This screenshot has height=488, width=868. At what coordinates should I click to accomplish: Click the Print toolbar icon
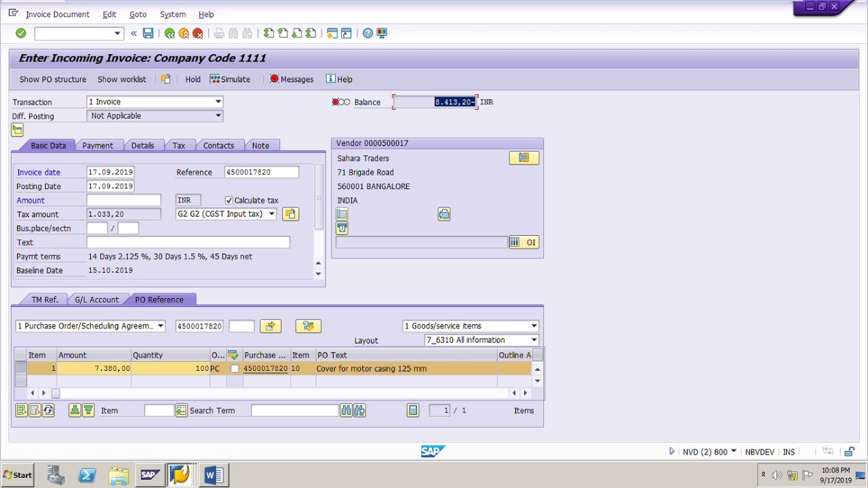coord(219,33)
